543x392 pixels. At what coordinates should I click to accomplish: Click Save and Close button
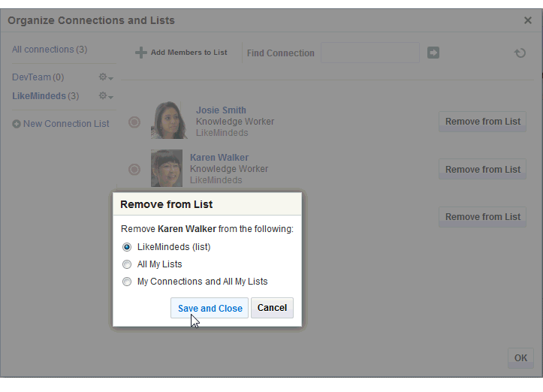tap(210, 308)
